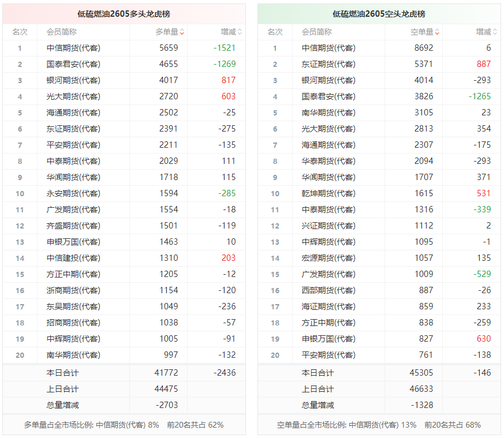This screenshot has height=438, width=504.
Task: Select 东证期货(代客) in long table
Action: [73, 129]
